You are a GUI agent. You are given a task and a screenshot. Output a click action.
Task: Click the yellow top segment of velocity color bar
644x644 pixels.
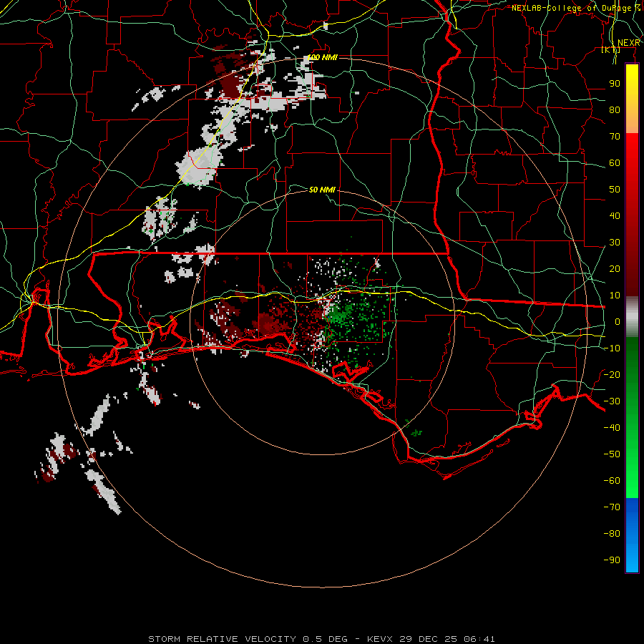click(632, 99)
